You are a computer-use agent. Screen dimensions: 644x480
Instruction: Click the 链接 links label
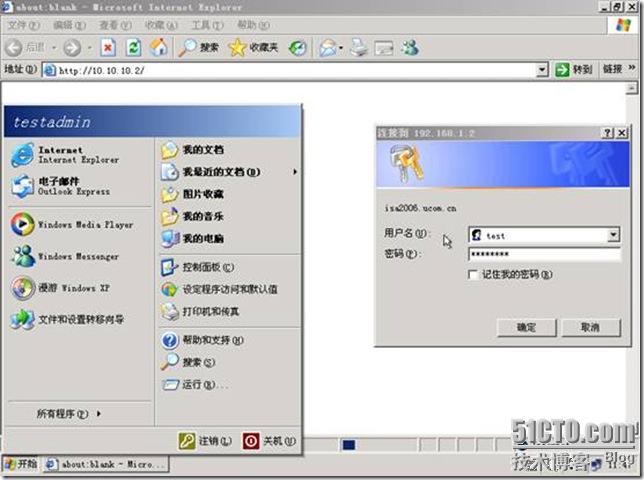point(612,69)
